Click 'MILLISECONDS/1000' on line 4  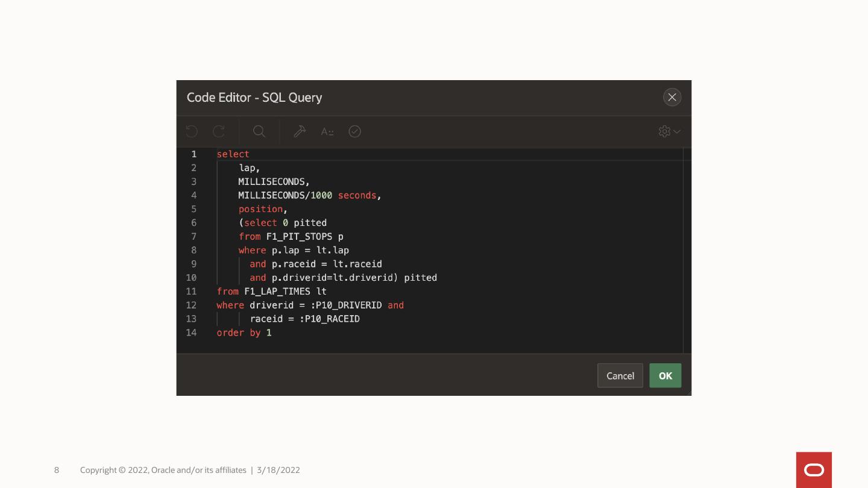pyautogui.click(x=285, y=195)
